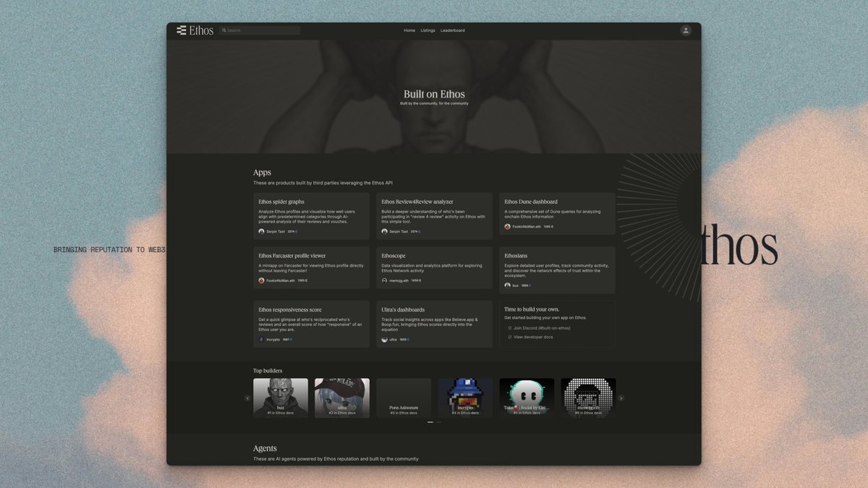
Task: Open the Ultra's dashboards card title
Action: click(x=403, y=309)
